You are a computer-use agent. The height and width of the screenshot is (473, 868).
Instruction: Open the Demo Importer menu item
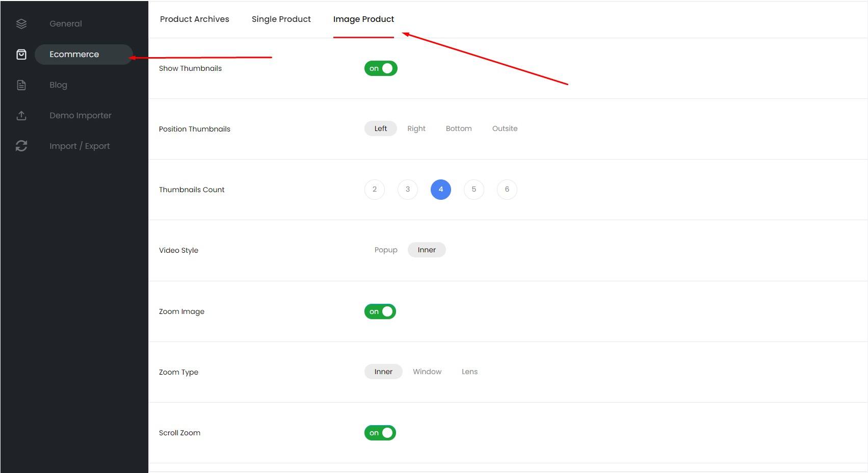[x=80, y=116]
